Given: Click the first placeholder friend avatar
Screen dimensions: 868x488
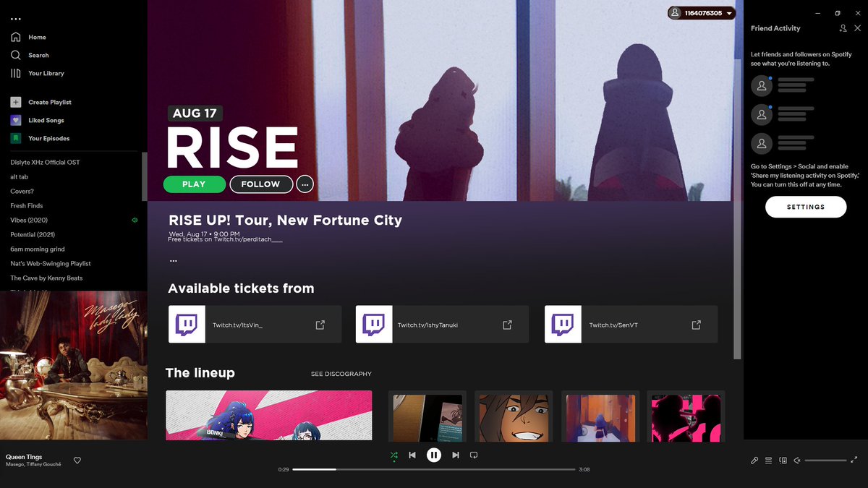Looking at the screenshot, I should 762,86.
